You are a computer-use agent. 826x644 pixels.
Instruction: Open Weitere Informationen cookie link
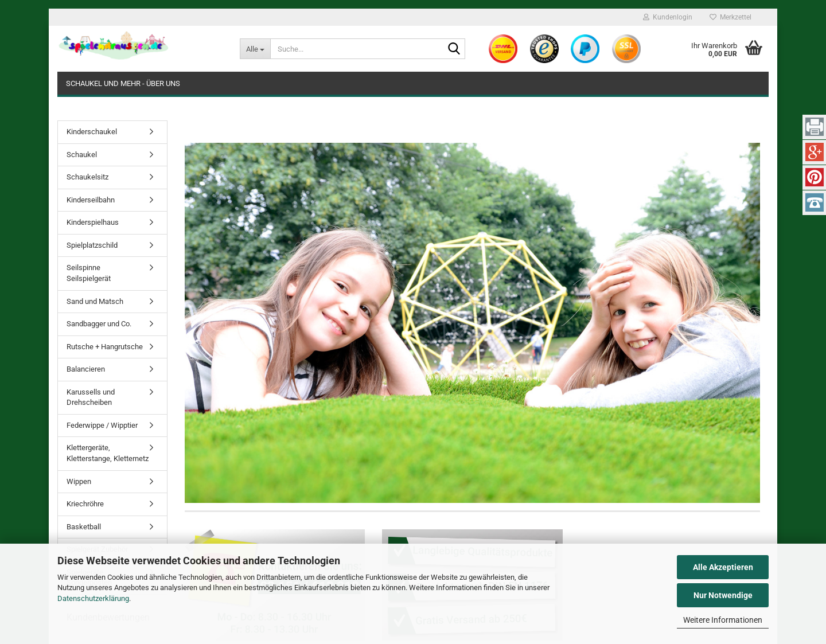723,620
